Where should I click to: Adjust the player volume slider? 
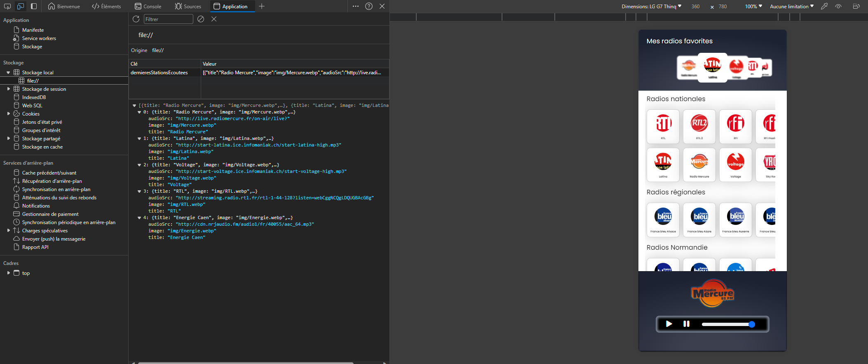point(728,324)
